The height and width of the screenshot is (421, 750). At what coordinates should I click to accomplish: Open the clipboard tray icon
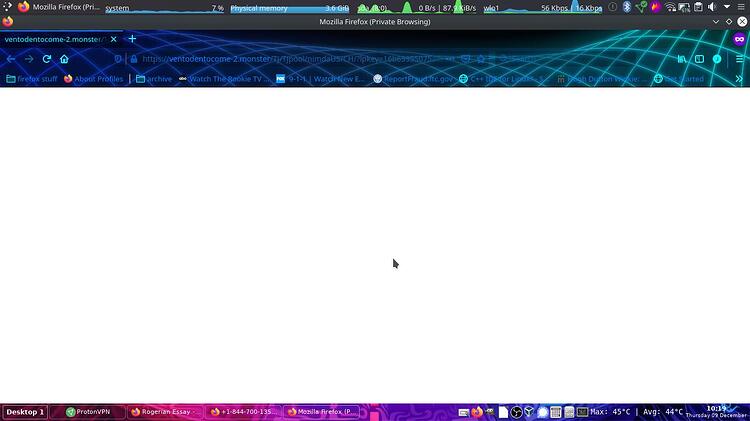698,7
